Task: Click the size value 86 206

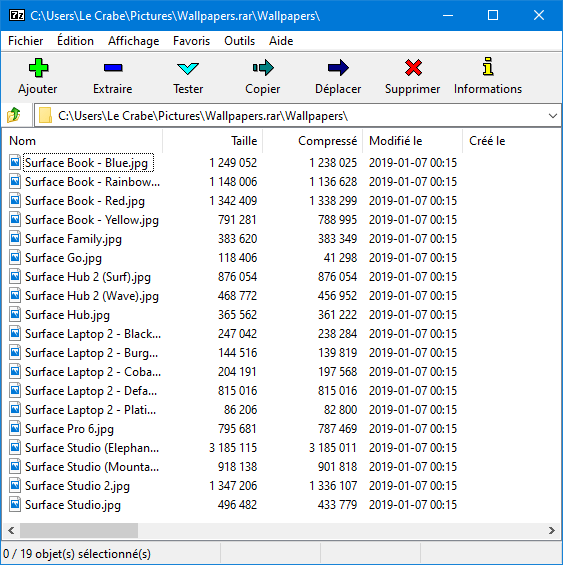Action: coord(240,410)
